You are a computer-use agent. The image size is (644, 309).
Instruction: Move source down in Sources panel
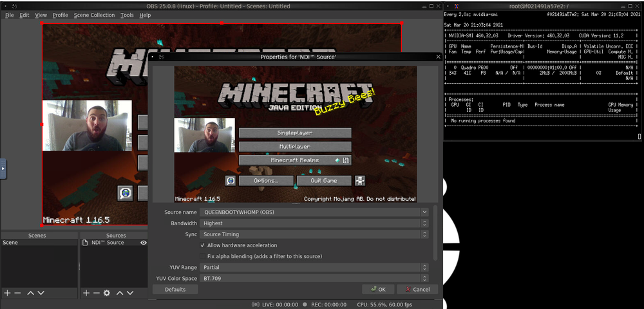[x=130, y=293]
